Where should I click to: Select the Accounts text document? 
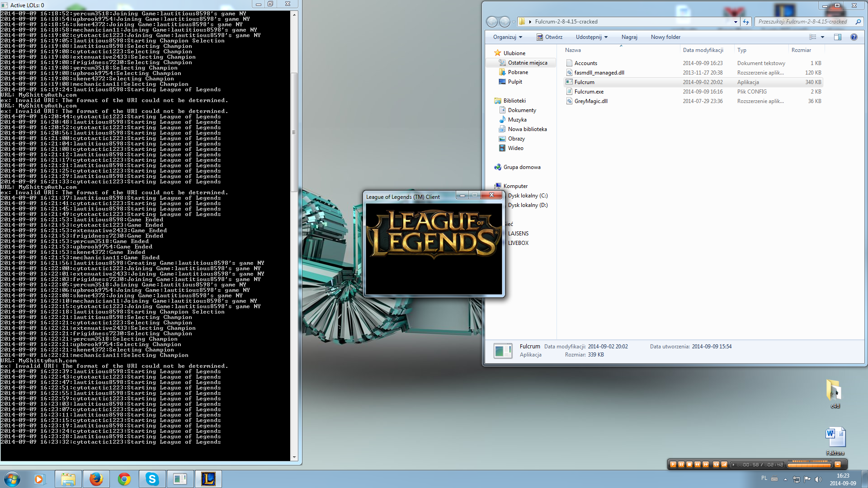[693, 63]
